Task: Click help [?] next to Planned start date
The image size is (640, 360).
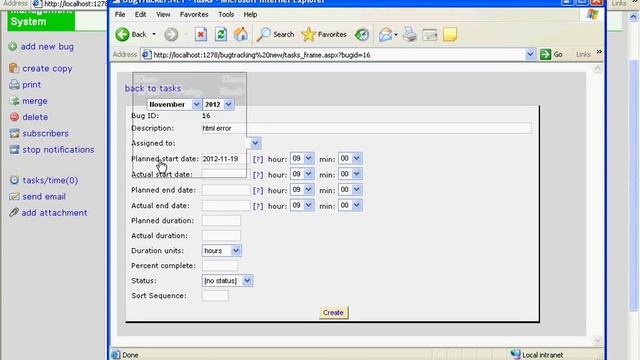Action: tap(258, 159)
